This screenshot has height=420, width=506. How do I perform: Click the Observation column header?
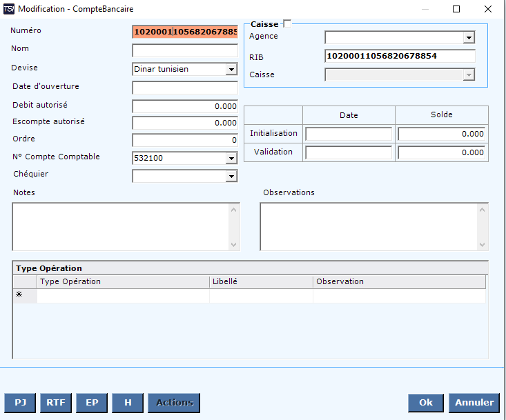click(399, 281)
